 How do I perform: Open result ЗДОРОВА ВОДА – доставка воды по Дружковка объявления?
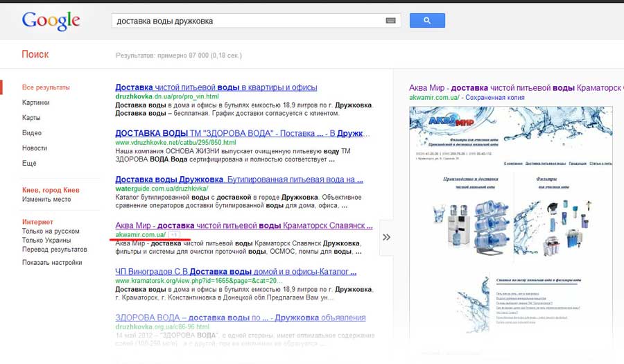[241, 318]
